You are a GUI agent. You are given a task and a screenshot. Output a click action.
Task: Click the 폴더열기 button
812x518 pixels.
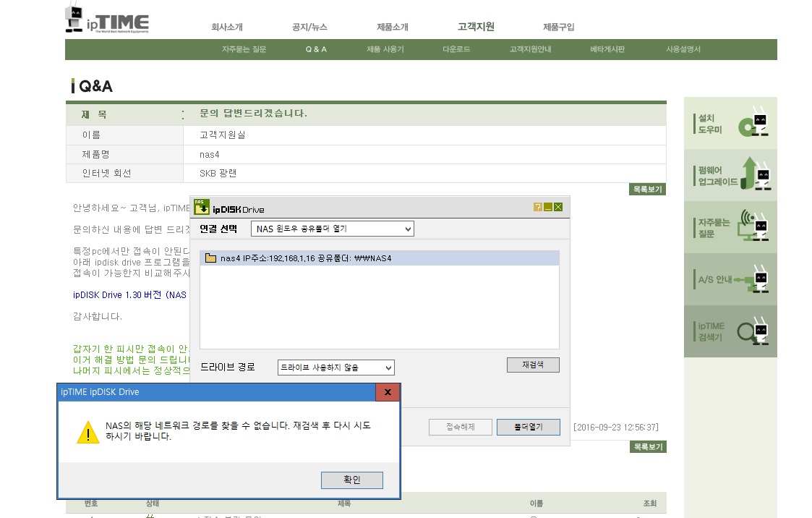[x=529, y=427]
